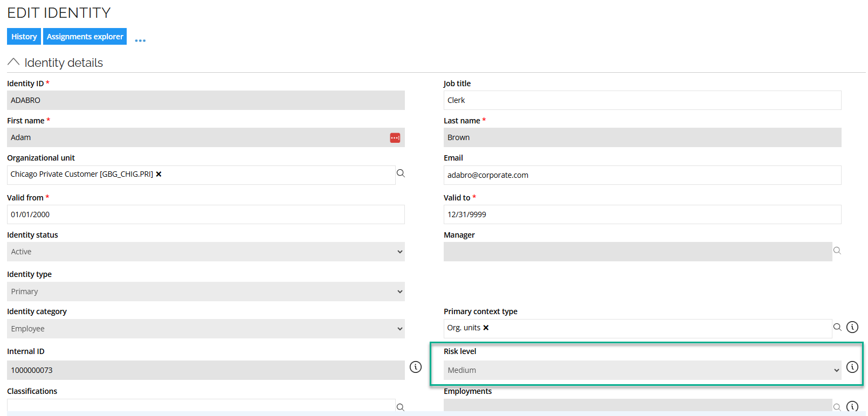868x416 pixels.
Task: Expand the Identity category dropdown
Action: click(x=205, y=329)
